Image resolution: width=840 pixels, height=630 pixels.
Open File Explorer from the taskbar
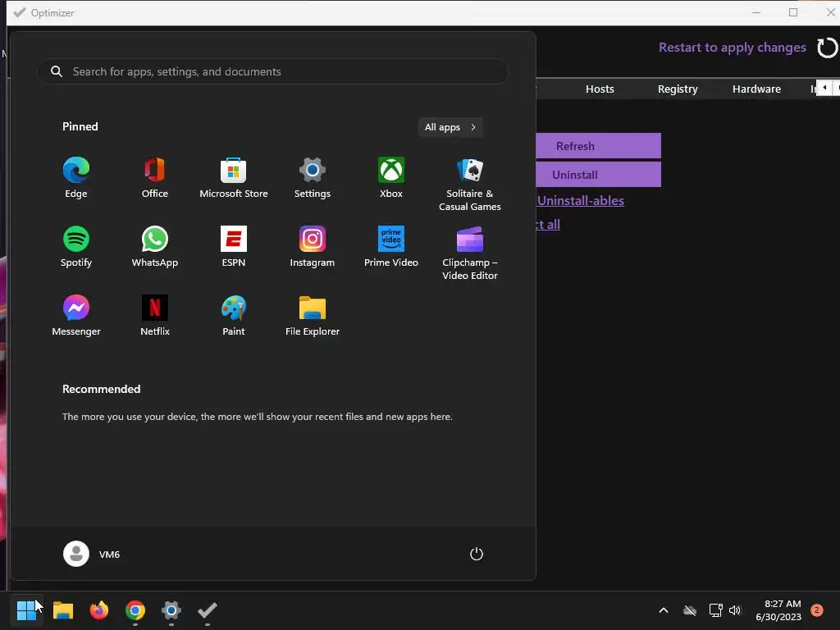tap(63, 610)
